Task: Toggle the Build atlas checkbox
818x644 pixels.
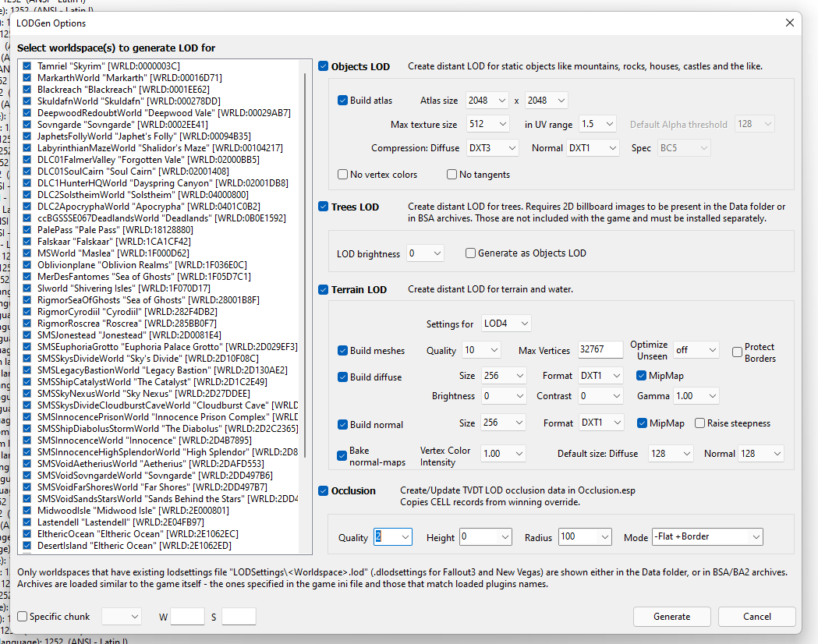Action: click(343, 100)
